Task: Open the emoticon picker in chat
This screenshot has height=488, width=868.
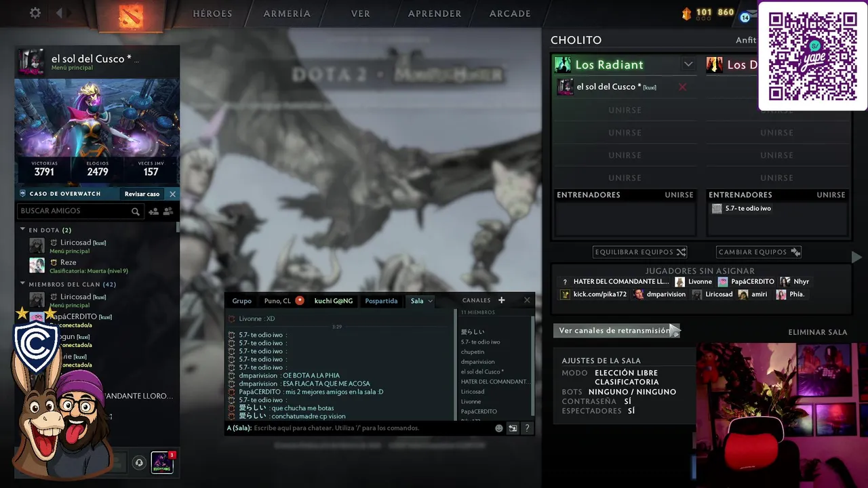Action: pyautogui.click(x=499, y=428)
